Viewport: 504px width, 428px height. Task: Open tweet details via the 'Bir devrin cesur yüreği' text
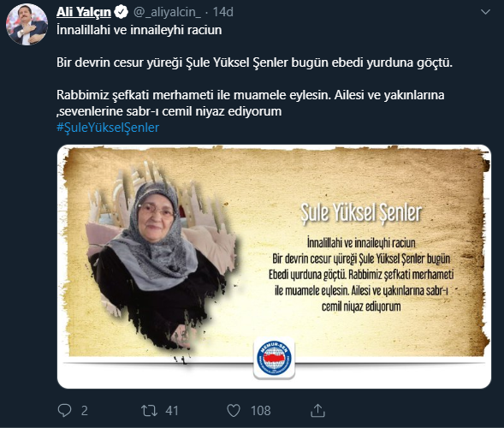(254, 62)
